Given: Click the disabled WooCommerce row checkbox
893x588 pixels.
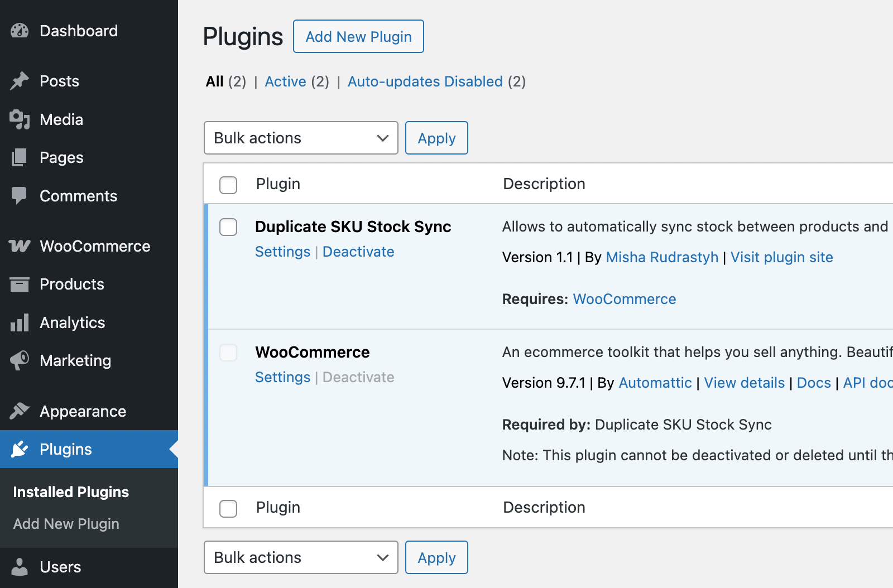Looking at the screenshot, I should [228, 353].
